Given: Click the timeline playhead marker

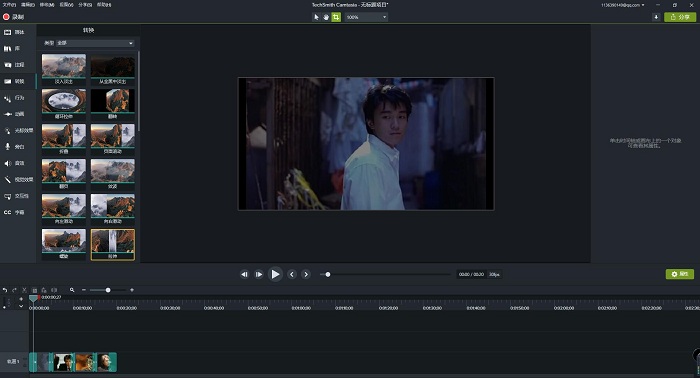Looking at the screenshot, I should point(33,298).
